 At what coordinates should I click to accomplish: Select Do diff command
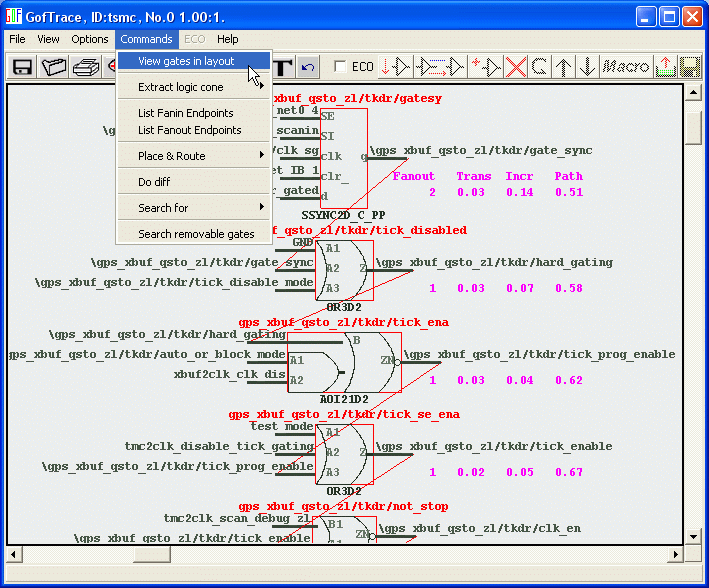click(154, 182)
